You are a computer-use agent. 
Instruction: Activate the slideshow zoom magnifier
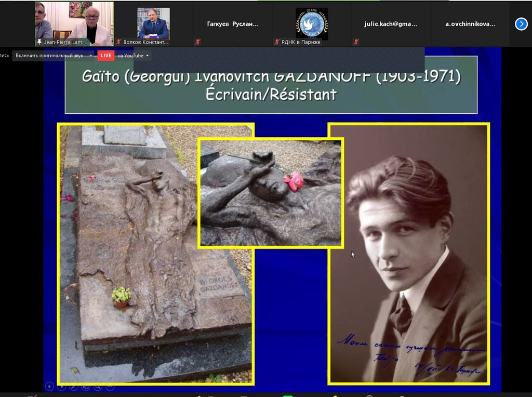tap(98, 386)
